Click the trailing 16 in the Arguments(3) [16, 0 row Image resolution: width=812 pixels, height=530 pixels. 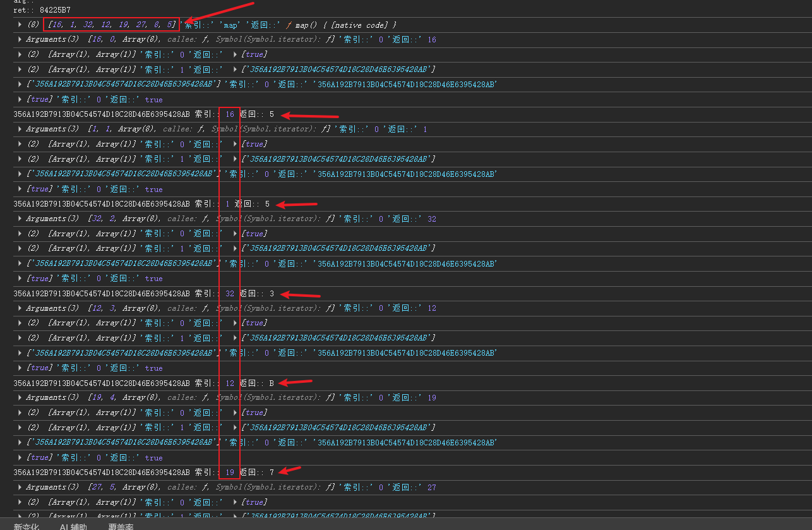pyautogui.click(x=432, y=39)
